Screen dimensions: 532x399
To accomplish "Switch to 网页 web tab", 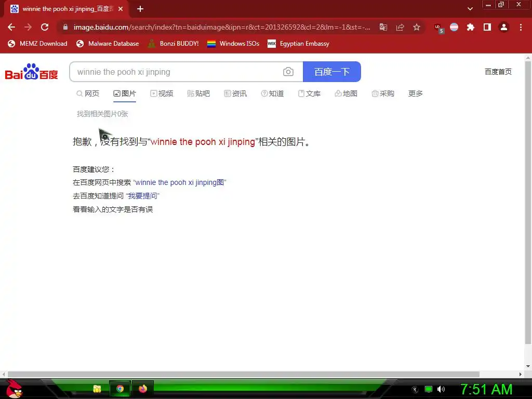I will 88,94.
